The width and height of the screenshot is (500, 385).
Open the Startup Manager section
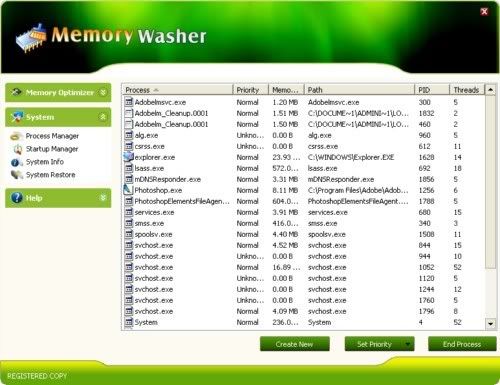(52, 149)
